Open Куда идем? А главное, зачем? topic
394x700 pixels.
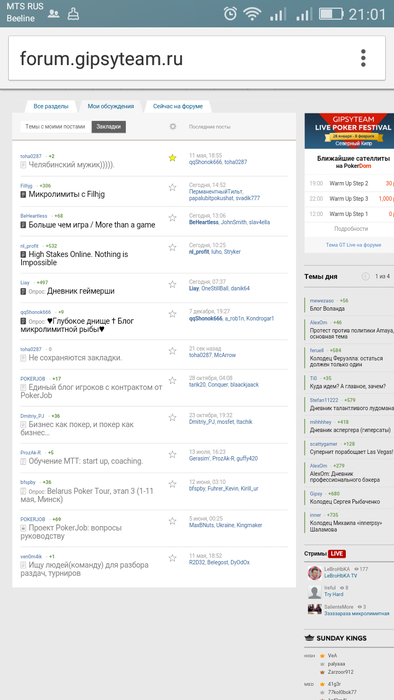click(348, 386)
